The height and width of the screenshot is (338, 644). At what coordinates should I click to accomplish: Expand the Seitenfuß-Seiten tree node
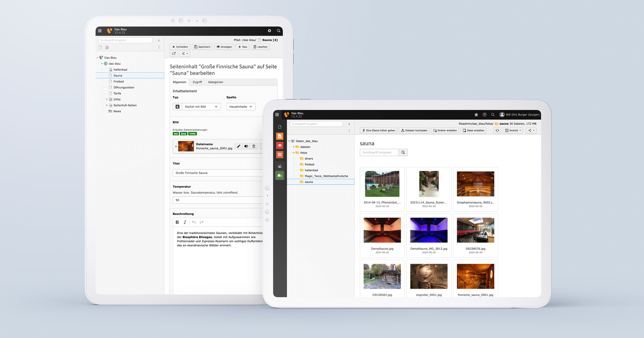pos(107,105)
